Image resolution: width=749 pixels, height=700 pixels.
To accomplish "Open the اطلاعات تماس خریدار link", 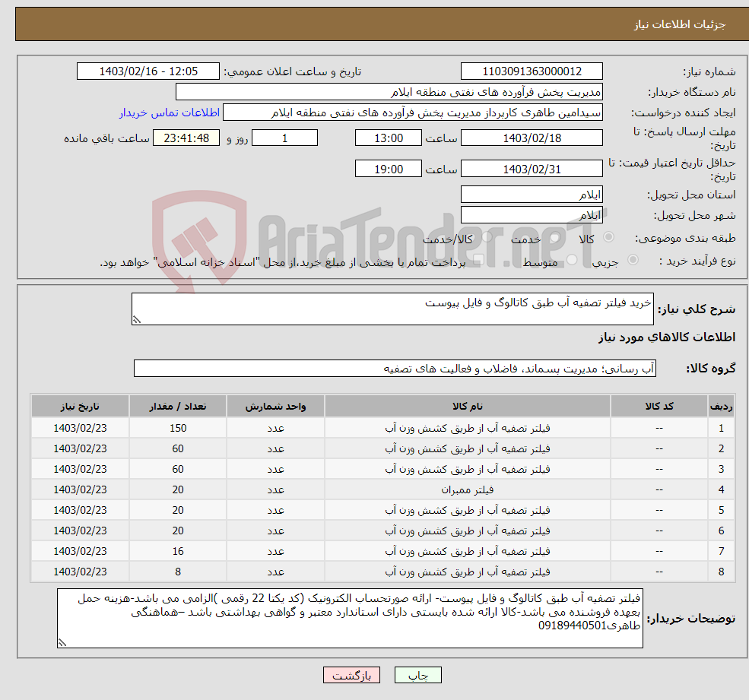I will click(x=169, y=112).
